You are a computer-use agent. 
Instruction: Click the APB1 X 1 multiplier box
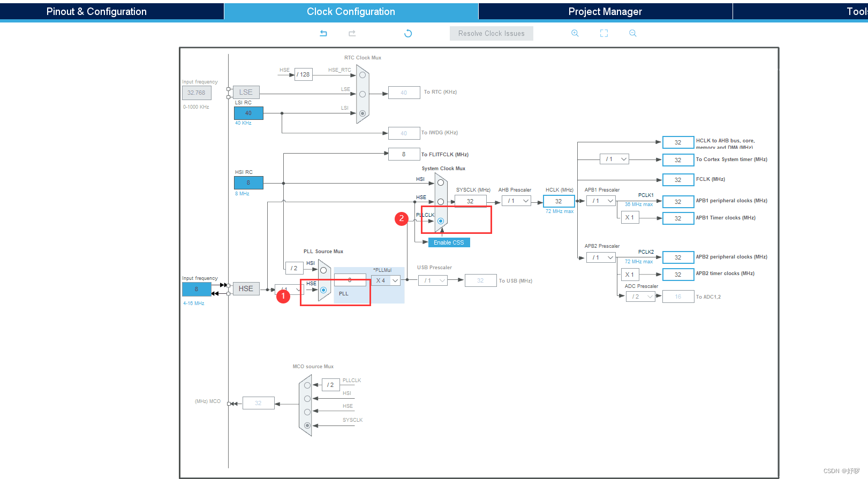[630, 217]
